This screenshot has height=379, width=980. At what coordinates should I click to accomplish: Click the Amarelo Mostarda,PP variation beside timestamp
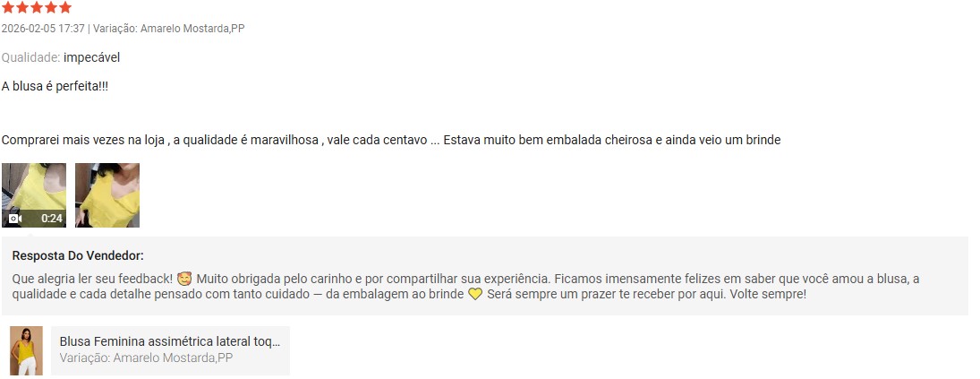(192, 29)
